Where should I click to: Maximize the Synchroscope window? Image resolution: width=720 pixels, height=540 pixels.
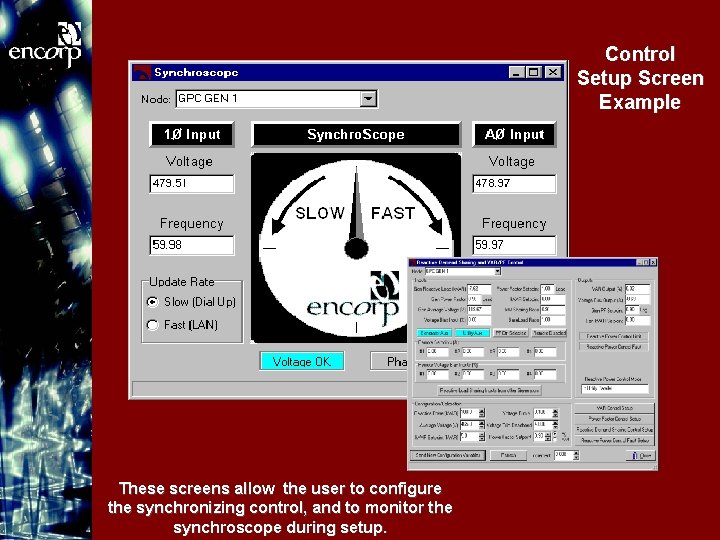534,73
